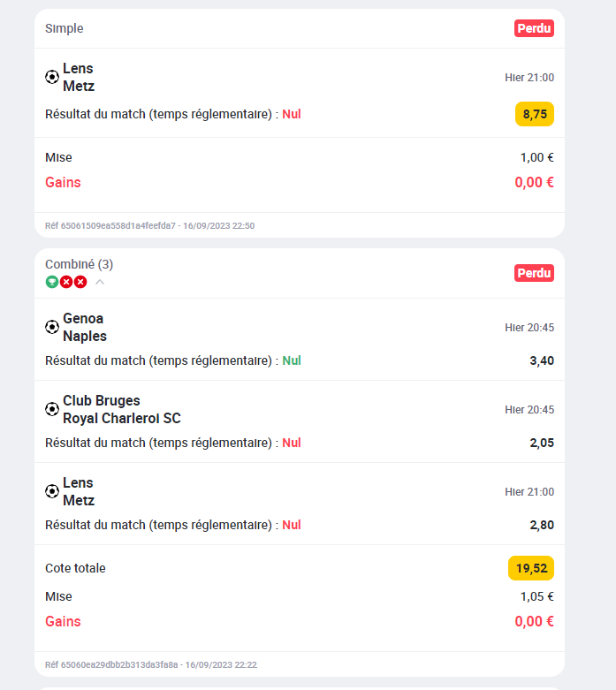
Task: Open the Combiné (3) header label
Action: [80, 264]
